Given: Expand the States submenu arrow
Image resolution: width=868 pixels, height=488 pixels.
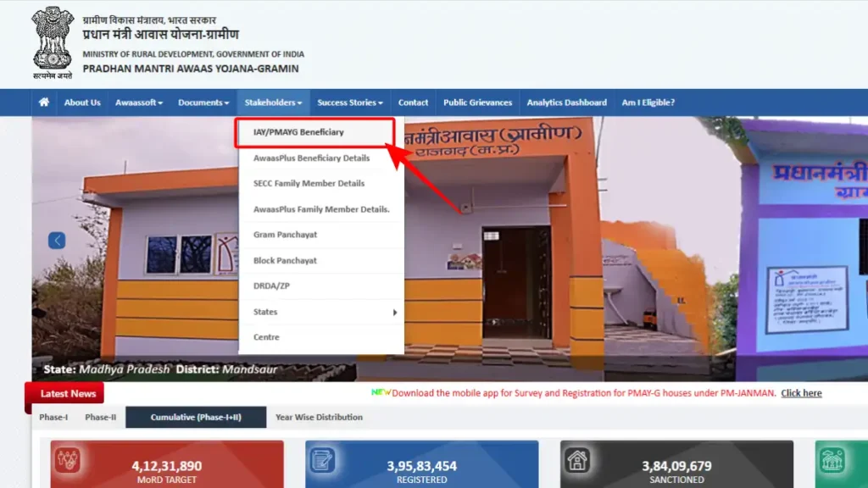Looking at the screenshot, I should 395,313.
